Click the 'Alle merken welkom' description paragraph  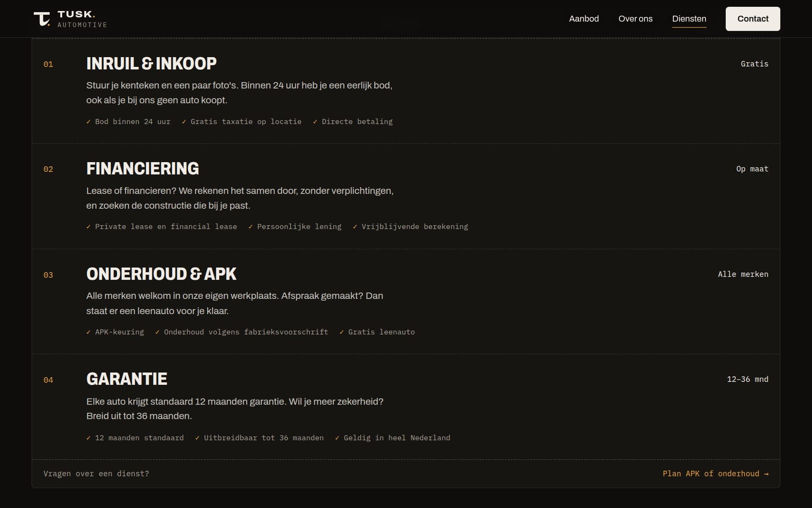click(x=235, y=303)
